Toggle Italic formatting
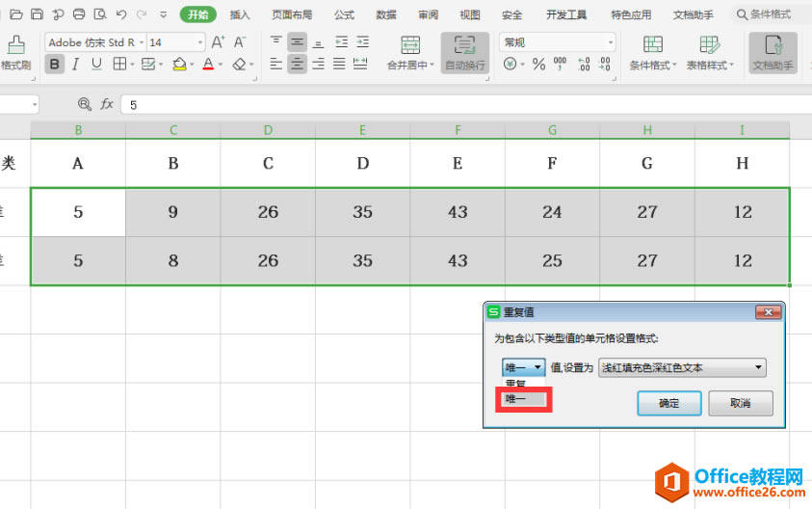The height and width of the screenshot is (509, 812). pyautogui.click(x=75, y=65)
